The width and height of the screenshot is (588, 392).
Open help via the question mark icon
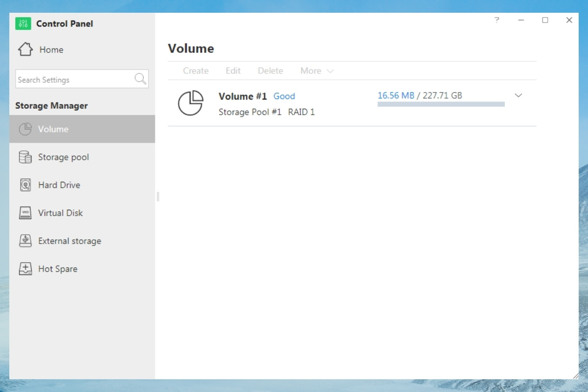(x=497, y=20)
